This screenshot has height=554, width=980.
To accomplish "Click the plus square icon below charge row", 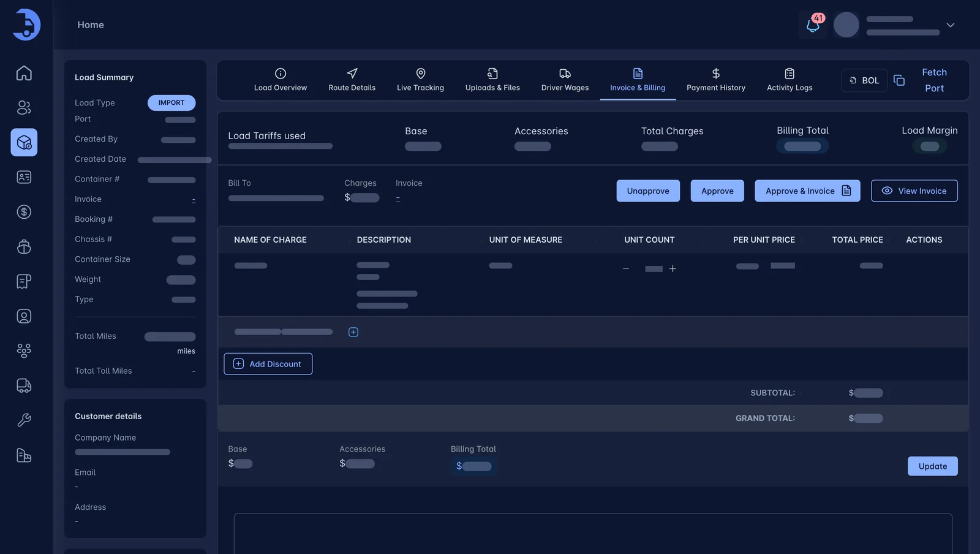I will [x=353, y=332].
